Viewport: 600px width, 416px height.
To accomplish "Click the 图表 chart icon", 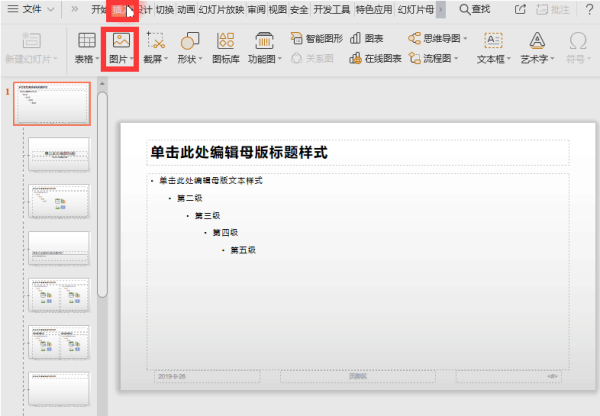I will click(x=367, y=38).
